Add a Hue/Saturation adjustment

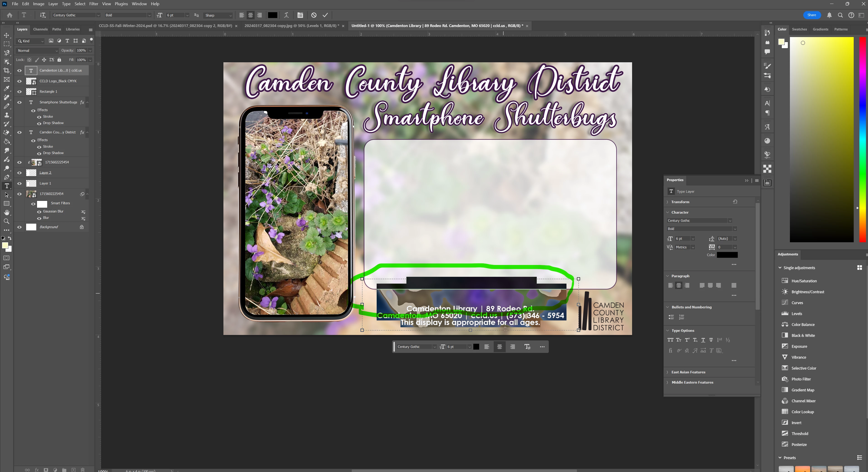804,281
